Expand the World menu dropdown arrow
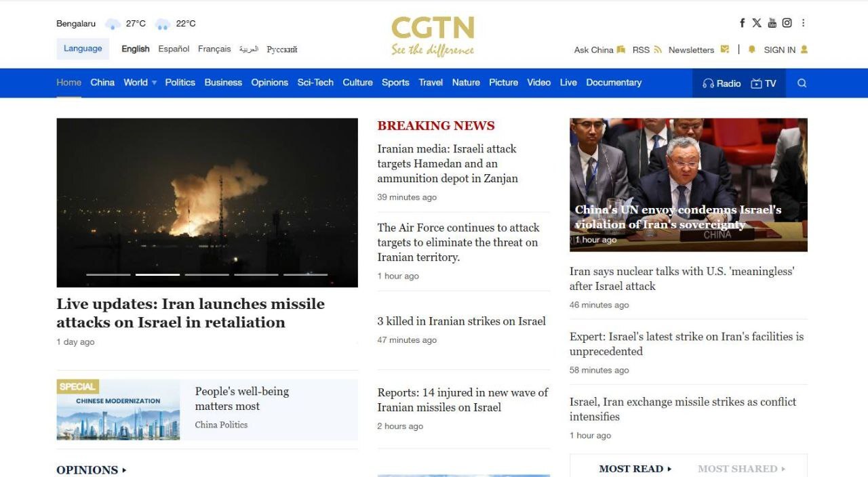This screenshot has height=477, width=868. (154, 83)
